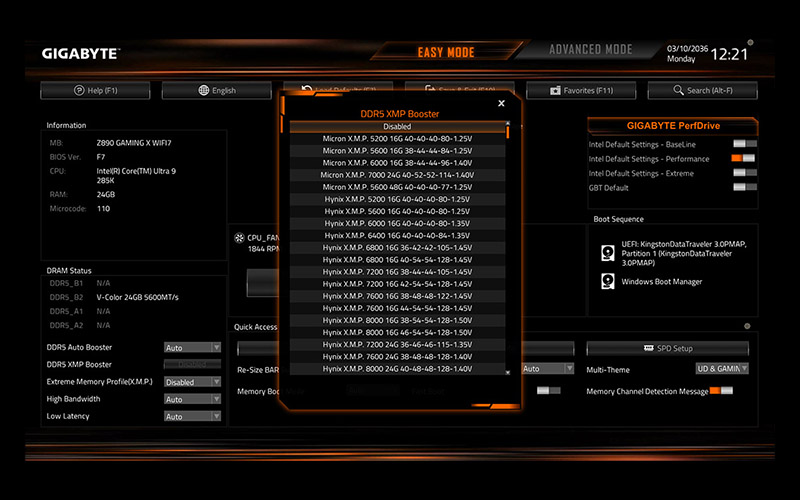Click the XMP list scrollbar thumb
800x500 pixels.
[x=508, y=132]
